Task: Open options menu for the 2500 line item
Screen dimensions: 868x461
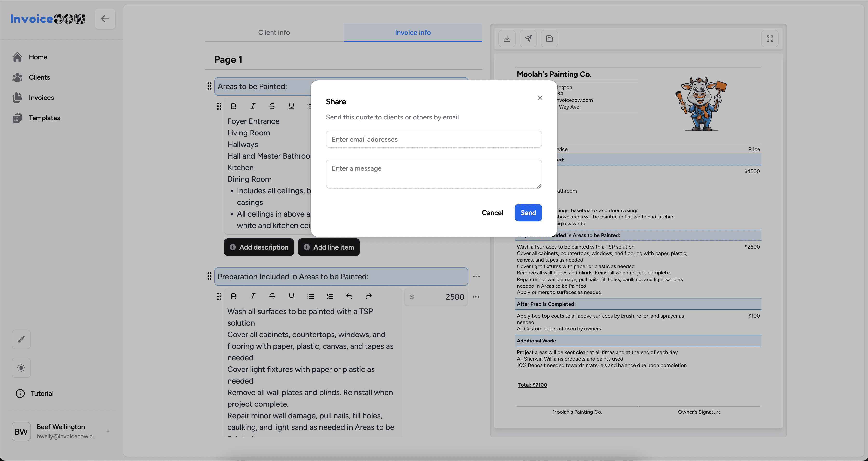Action: point(476,297)
